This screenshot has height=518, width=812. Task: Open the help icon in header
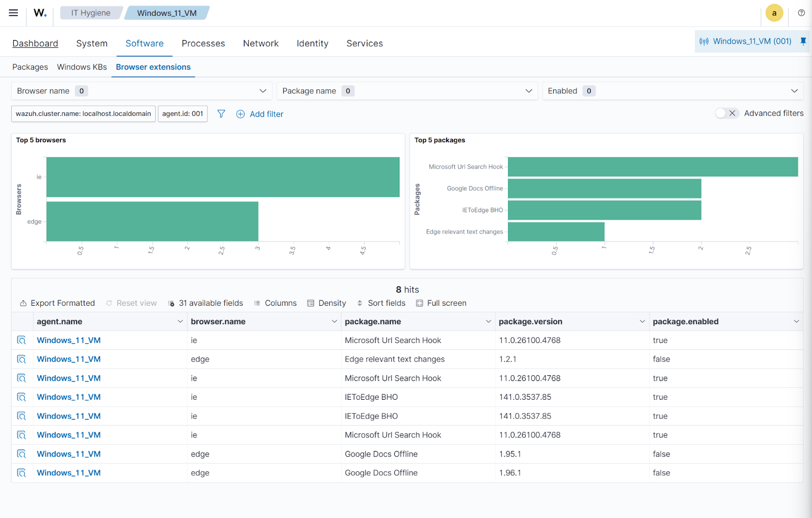point(801,13)
